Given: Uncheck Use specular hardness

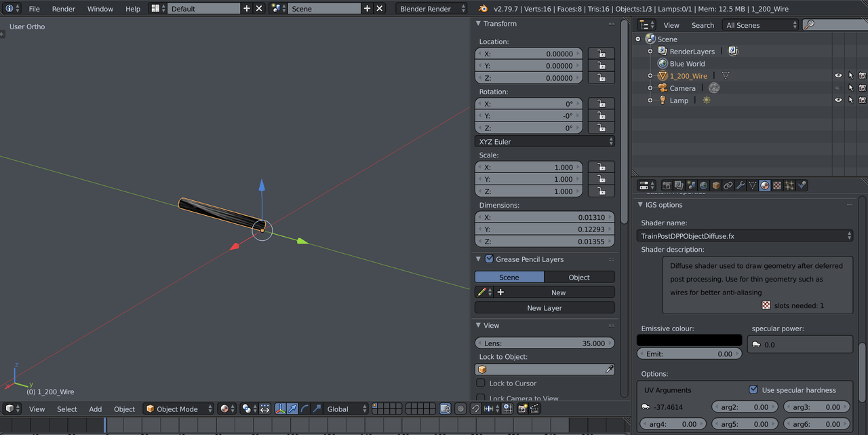Looking at the screenshot, I should 753,390.
